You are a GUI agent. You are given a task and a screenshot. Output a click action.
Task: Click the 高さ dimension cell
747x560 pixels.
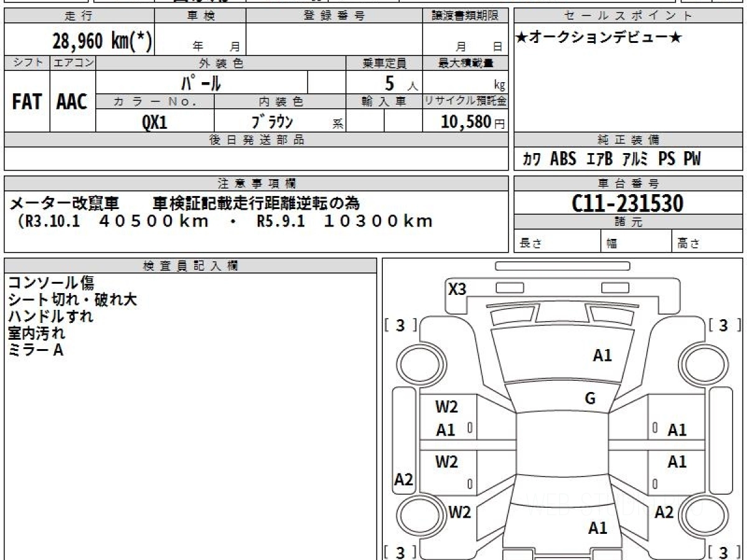707,241
